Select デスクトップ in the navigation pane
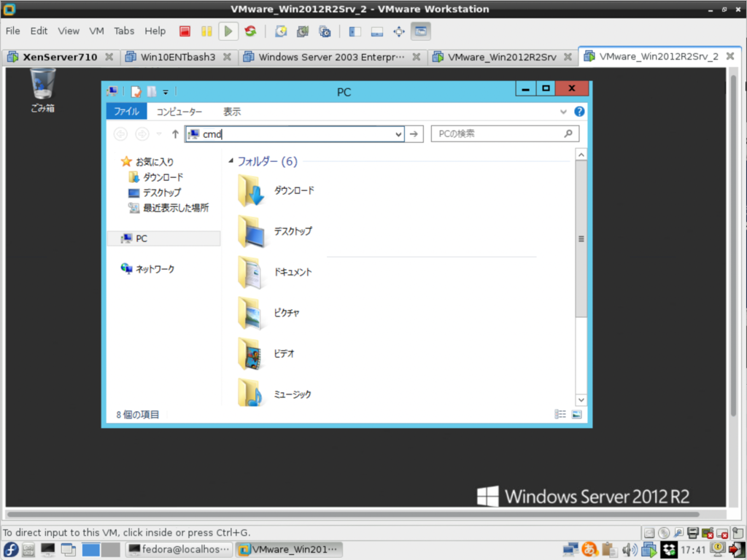Viewport: 747px width, 560px height. [x=155, y=192]
